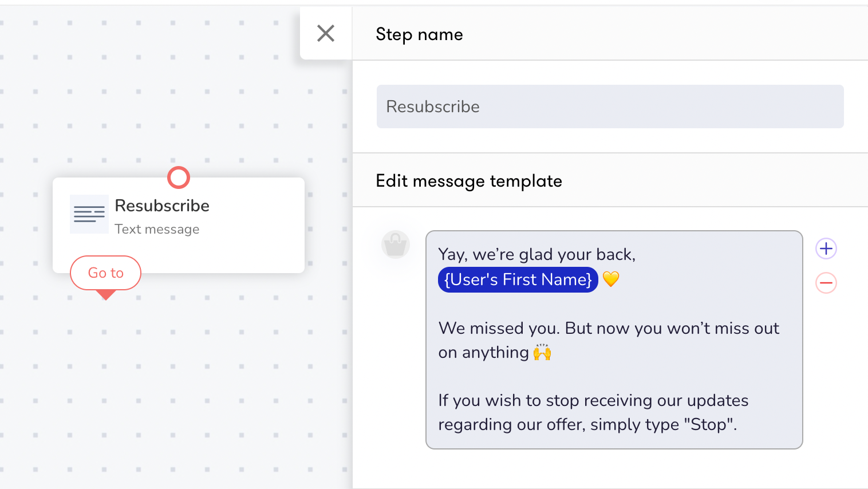868x489 pixels.
Task: Click the plus icon to add message
Action: pos(826,249)
